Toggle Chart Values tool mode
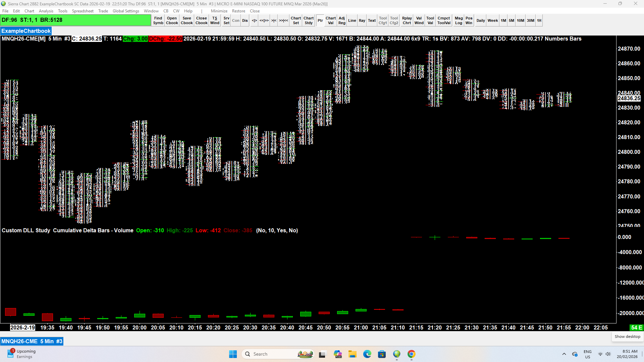 [330, 20]
